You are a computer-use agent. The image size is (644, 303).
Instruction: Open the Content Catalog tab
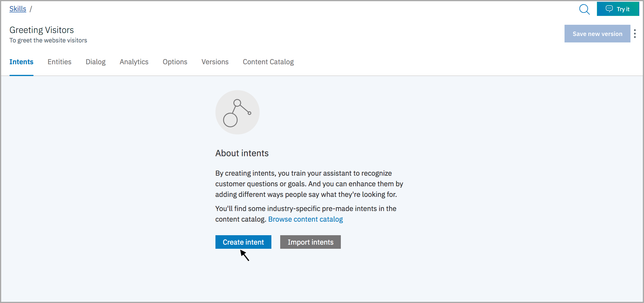pos(268,62)
